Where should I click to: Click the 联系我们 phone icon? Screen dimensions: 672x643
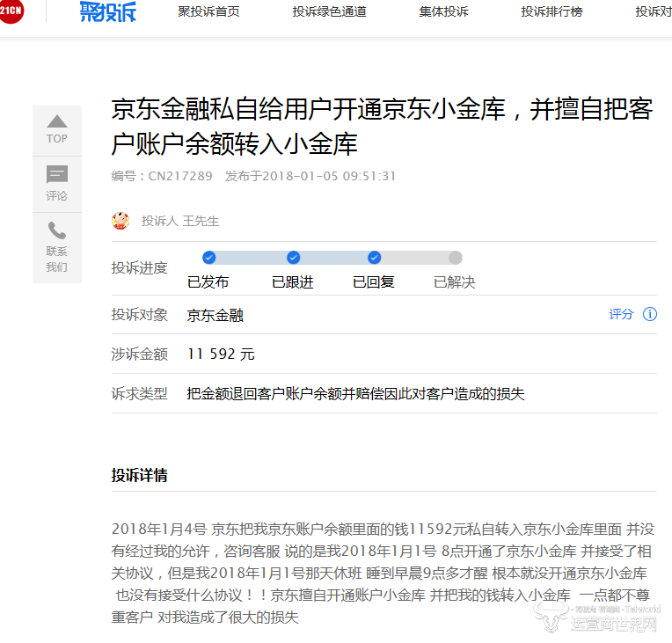click(x=57, y=230)
